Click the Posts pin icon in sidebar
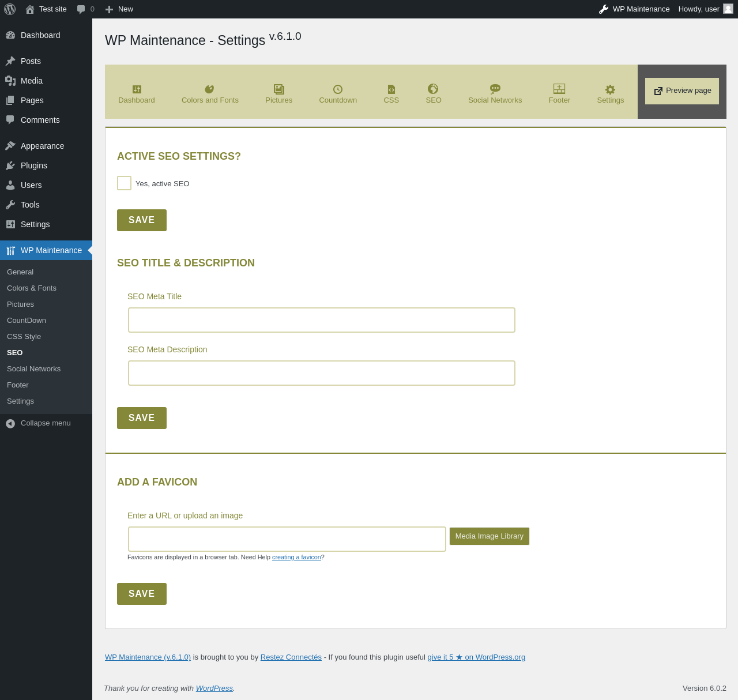Screen dimensions: 738x700 10,61
